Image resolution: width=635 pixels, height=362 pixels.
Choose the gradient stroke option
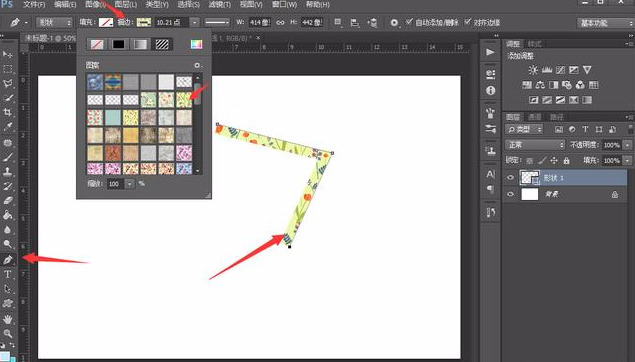[140, 44]
